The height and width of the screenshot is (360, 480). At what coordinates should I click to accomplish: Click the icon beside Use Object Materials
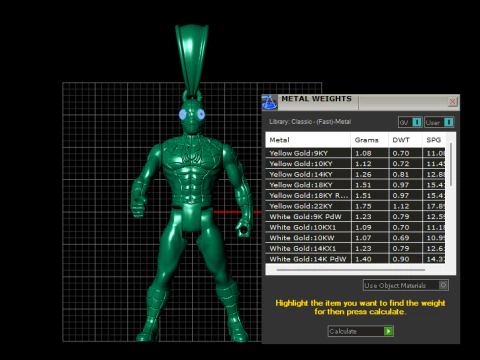443,285
